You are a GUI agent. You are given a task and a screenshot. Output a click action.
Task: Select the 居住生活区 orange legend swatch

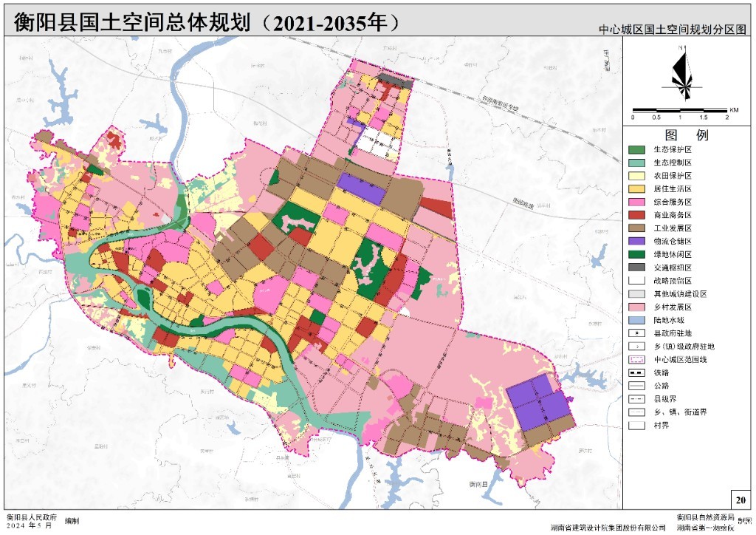coord(636,188)
